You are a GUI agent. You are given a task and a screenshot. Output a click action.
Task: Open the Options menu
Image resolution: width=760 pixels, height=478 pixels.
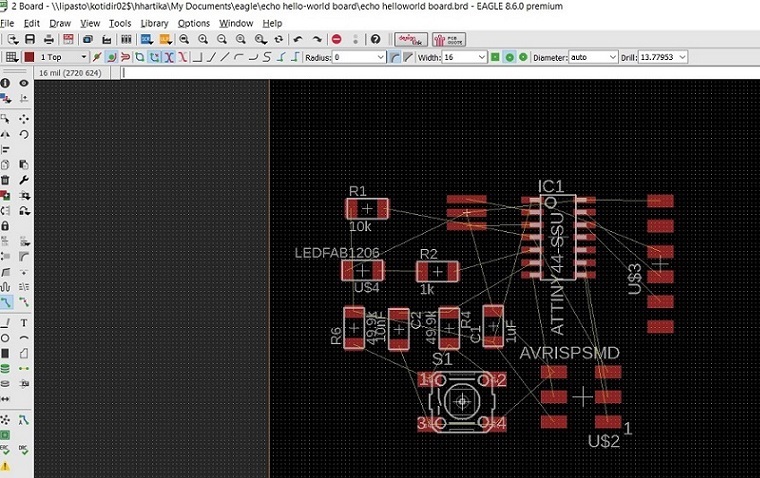point(193,23)
